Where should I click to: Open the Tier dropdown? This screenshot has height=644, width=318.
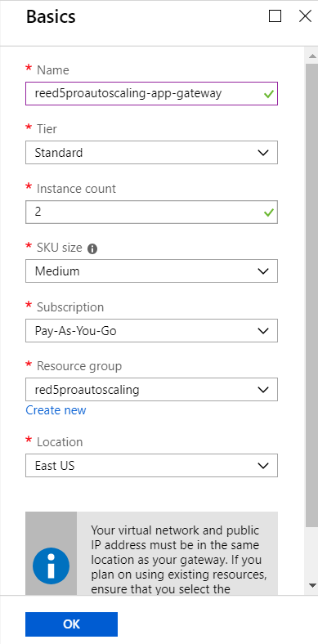(x=151, y=153)
